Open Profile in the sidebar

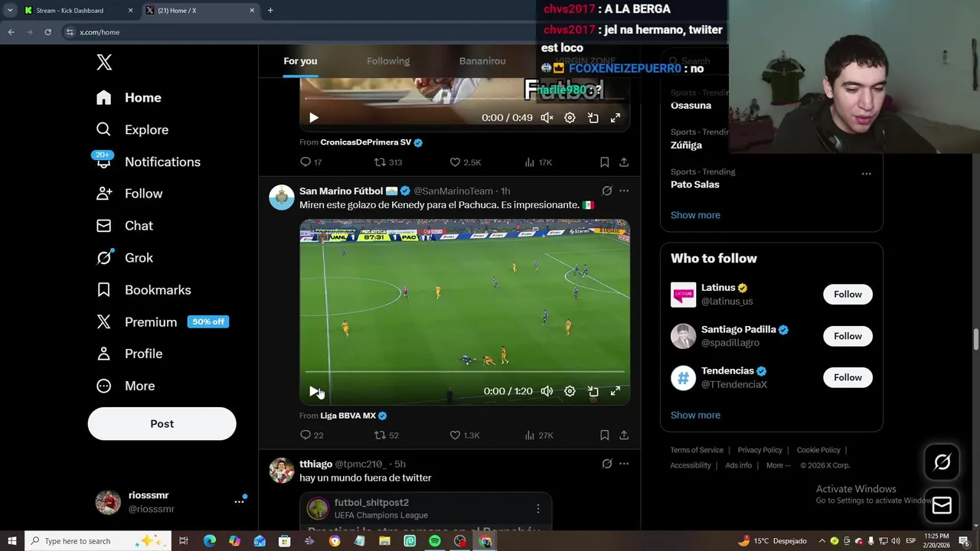coord(129,354)
